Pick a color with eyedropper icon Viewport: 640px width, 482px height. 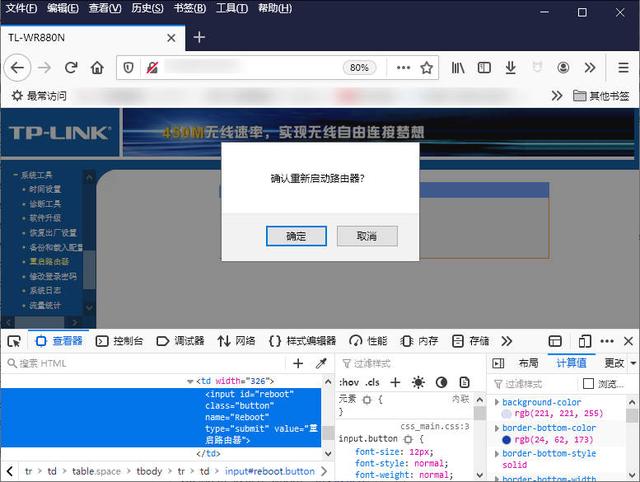pos(322,363)
